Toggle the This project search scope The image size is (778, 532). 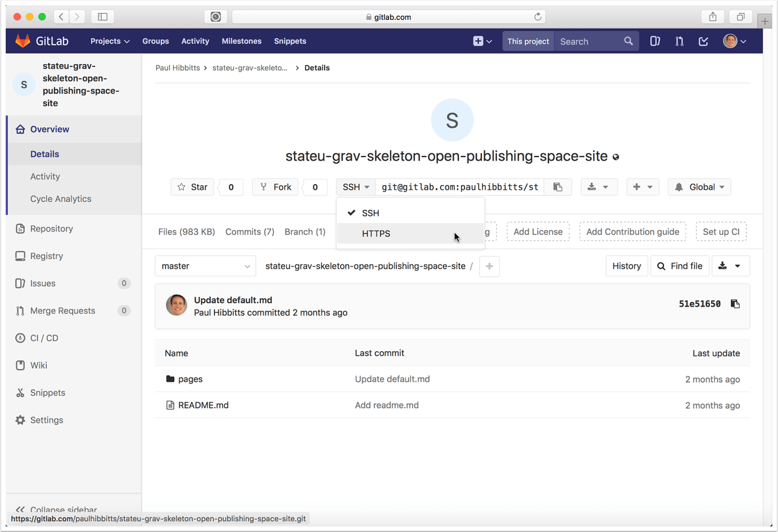(x=528, y=41)
